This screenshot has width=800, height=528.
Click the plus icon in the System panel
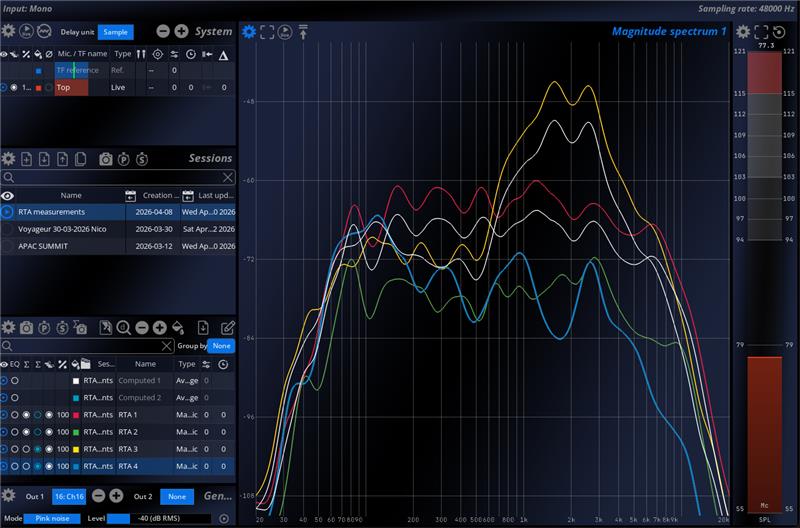(x=181, y=31)
